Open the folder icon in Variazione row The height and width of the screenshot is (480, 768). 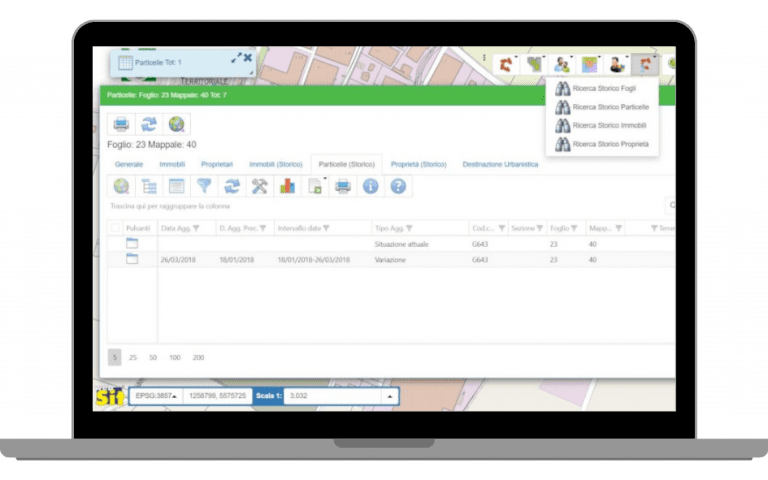[x=132, y=259]
